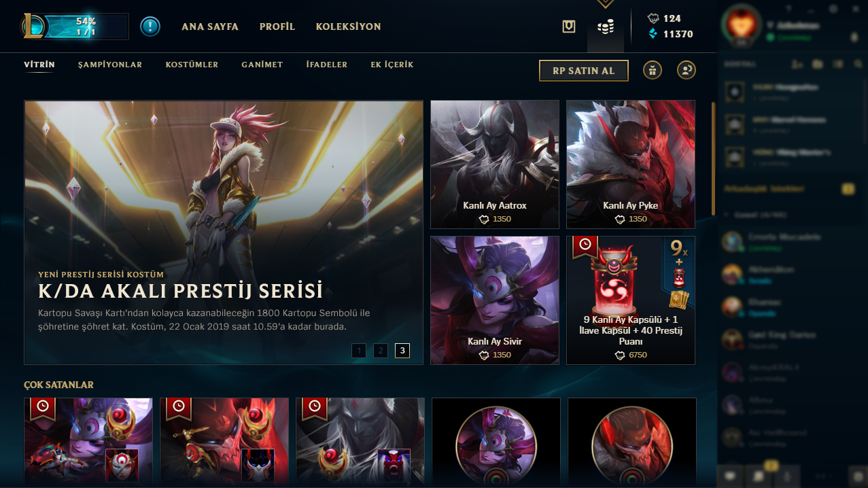The height and width of the screenshot is (488, 868).
Task: Click the account icon beside gift button
Action: click(x=687, y=70)
